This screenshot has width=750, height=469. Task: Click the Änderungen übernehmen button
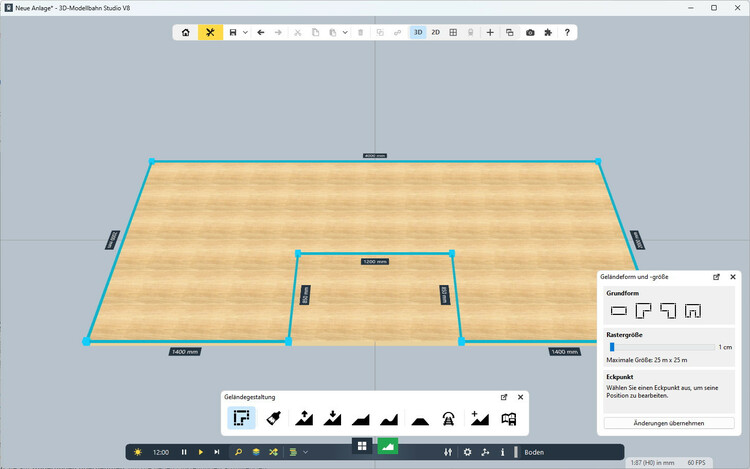tap(669, 423)
